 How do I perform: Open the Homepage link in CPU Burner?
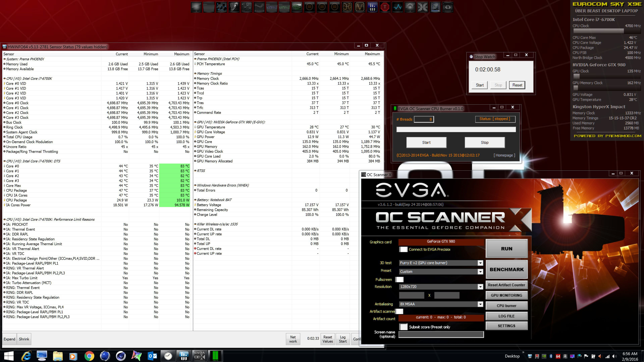504,155
